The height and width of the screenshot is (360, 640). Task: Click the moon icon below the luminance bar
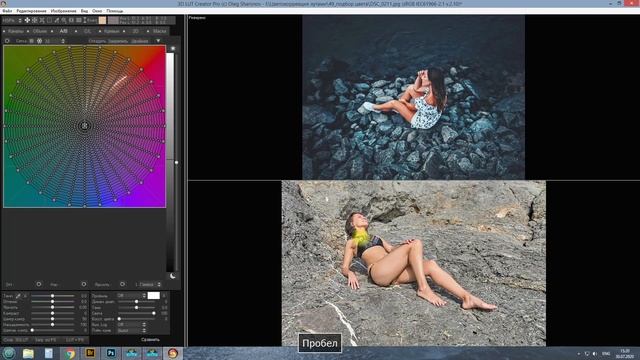click(x=173, y=276)
